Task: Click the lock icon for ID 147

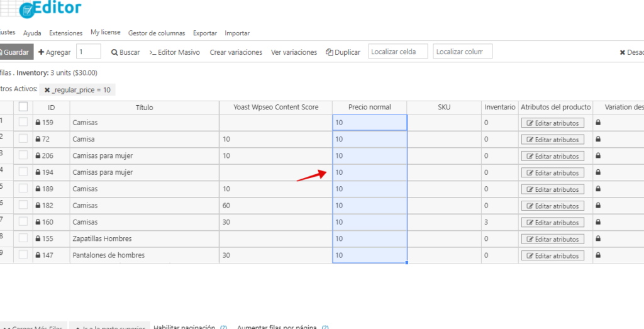Action: coord(38,255)
